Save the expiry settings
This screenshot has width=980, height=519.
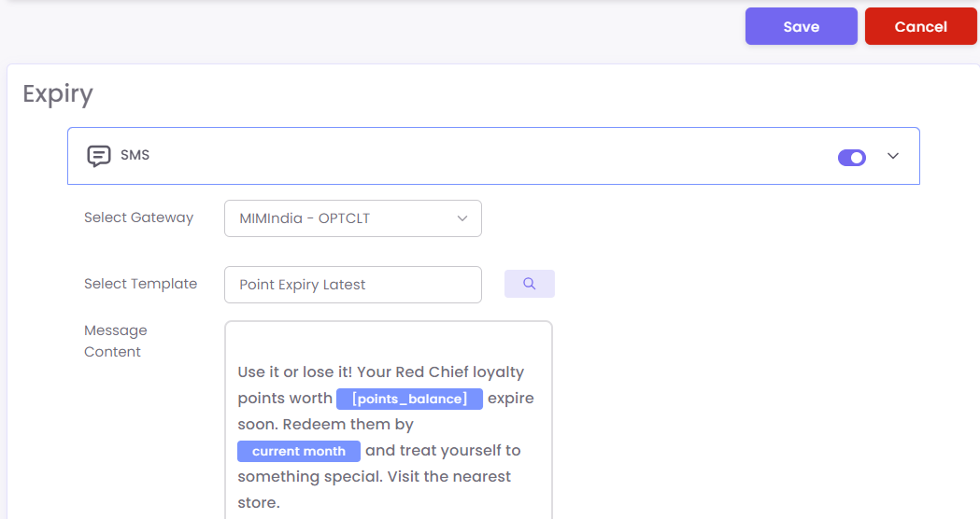801,27
